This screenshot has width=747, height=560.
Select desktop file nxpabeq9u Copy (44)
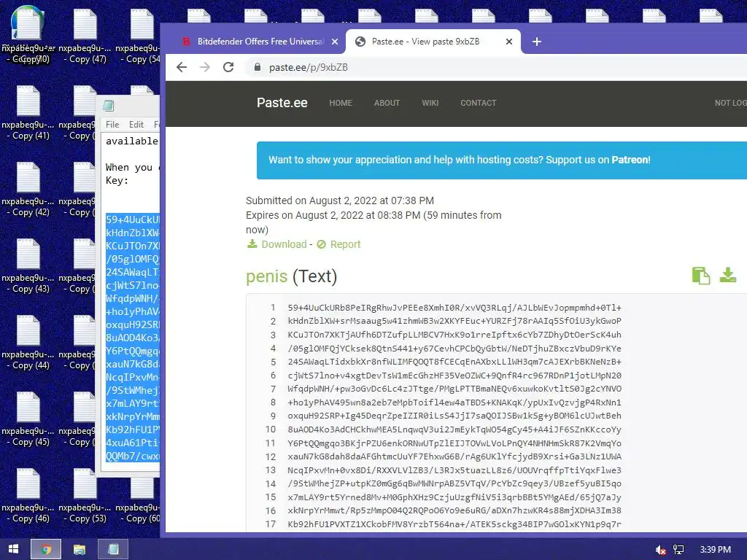28,343
